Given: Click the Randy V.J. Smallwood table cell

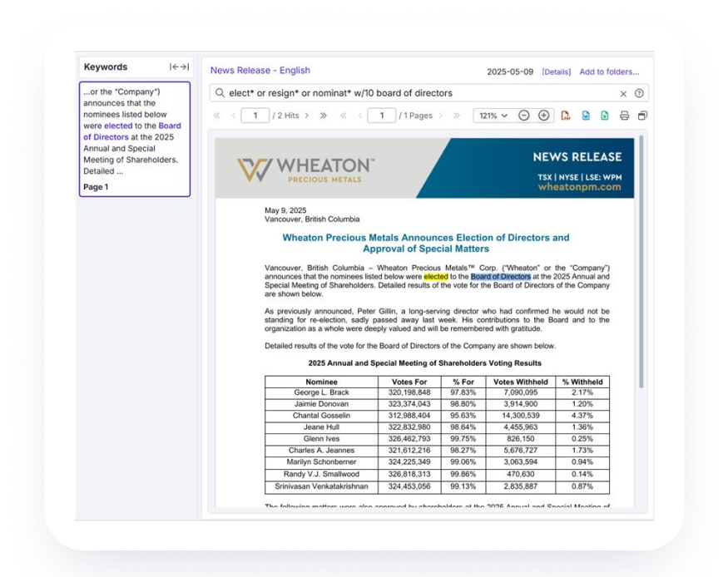Looking at the screenshot, I should tap(321, 474).
